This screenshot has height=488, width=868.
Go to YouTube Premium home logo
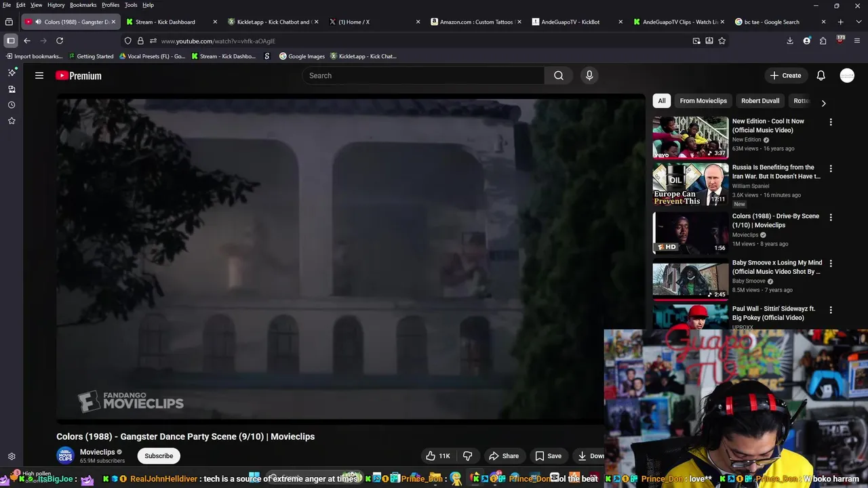[x=79, y=76]
